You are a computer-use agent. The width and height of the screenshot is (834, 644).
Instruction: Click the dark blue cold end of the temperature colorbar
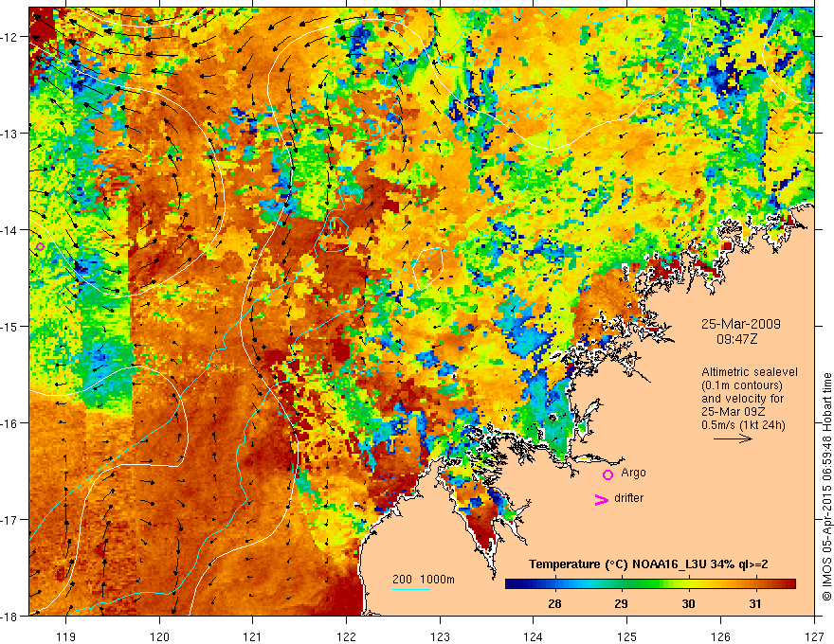click(516, 584)
